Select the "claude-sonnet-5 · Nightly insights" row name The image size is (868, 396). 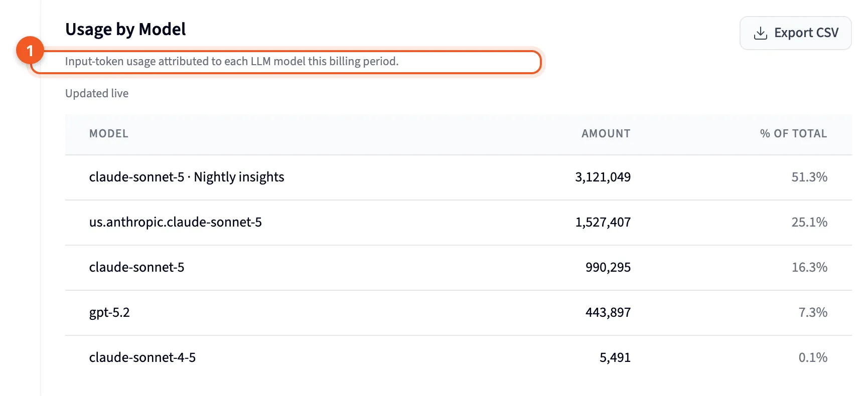click(187, 177)
